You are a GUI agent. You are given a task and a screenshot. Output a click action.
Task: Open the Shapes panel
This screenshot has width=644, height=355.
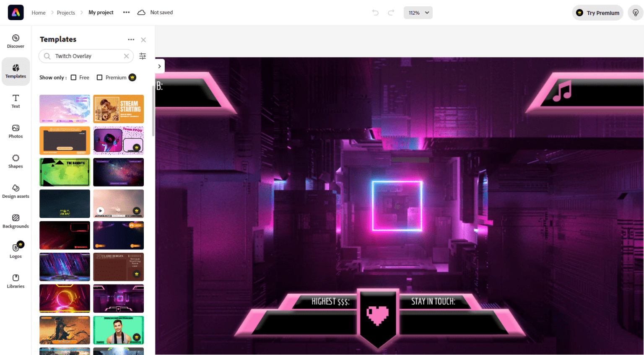tap(16, 161)
